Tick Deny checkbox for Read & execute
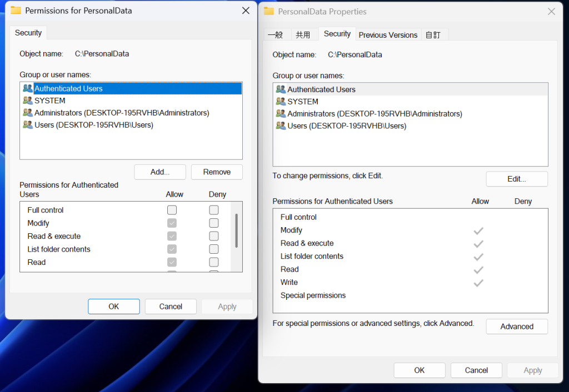This screenshot has width=569, height=392. (x=214, y=236)
